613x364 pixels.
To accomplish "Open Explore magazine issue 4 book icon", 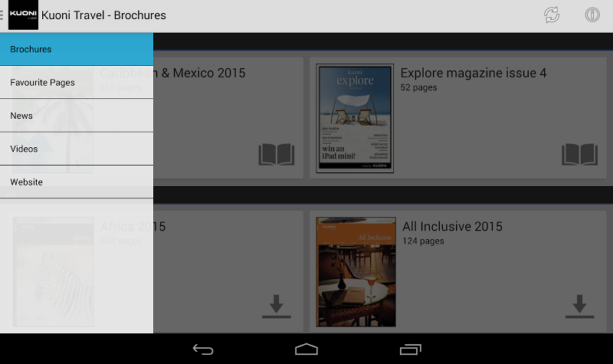I will click(580, 154).
